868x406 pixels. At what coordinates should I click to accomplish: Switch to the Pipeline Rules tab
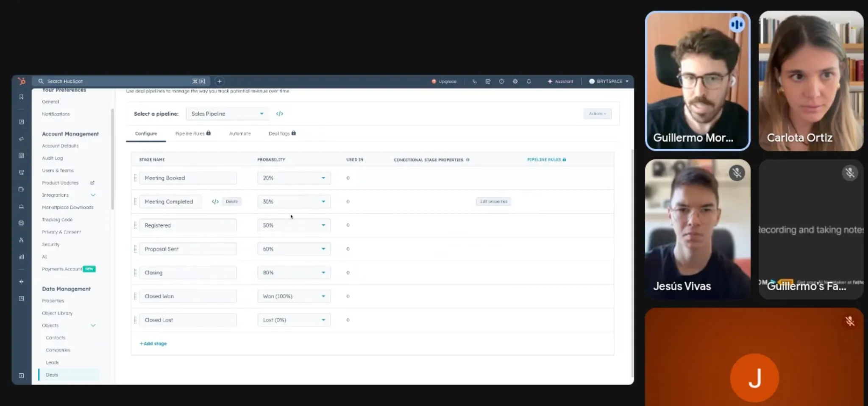[x=193, y=133]
